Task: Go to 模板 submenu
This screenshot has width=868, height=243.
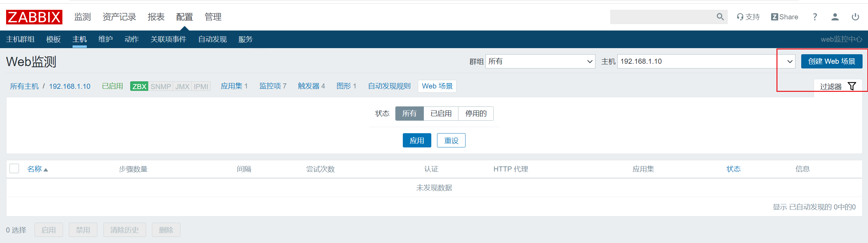Action: (54, 39)
